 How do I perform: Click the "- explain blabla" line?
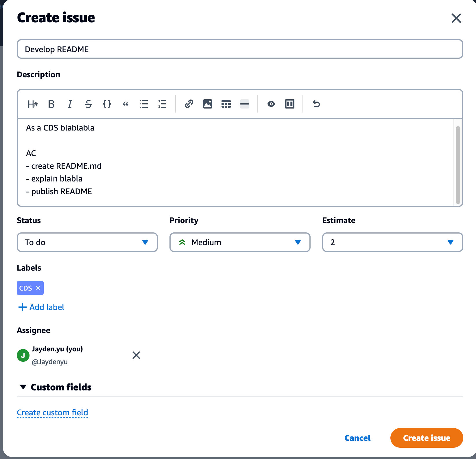[x=54, y=179]
